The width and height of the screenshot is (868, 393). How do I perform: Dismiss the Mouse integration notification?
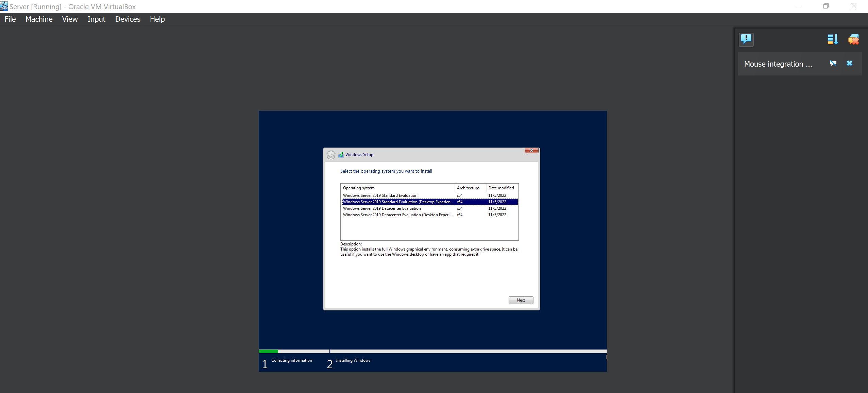[849, 63]
